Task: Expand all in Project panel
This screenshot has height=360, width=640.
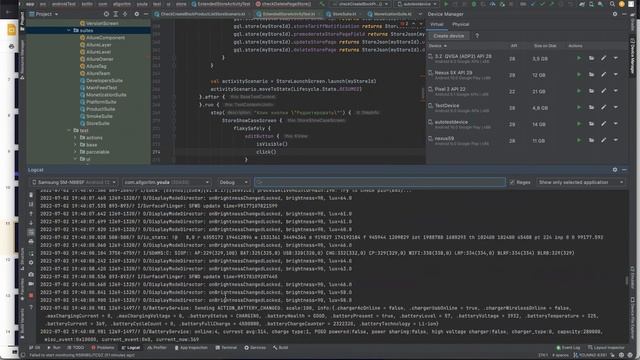Action: [116, 14]
